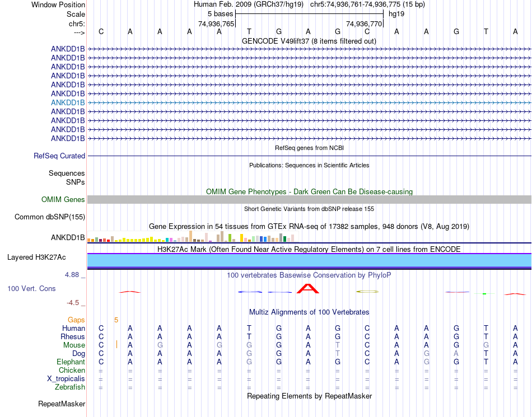The height and width of the screenshot is (417, 532).
Task: Click Short Genetic Variants from dbSNP title
Action: [309, 209]
